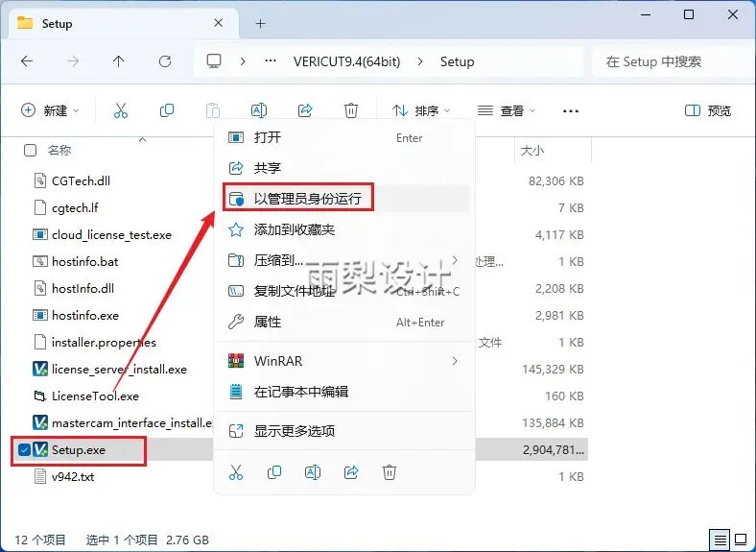Go up one folder level
The image size is (756, 552).
point(119,61)
